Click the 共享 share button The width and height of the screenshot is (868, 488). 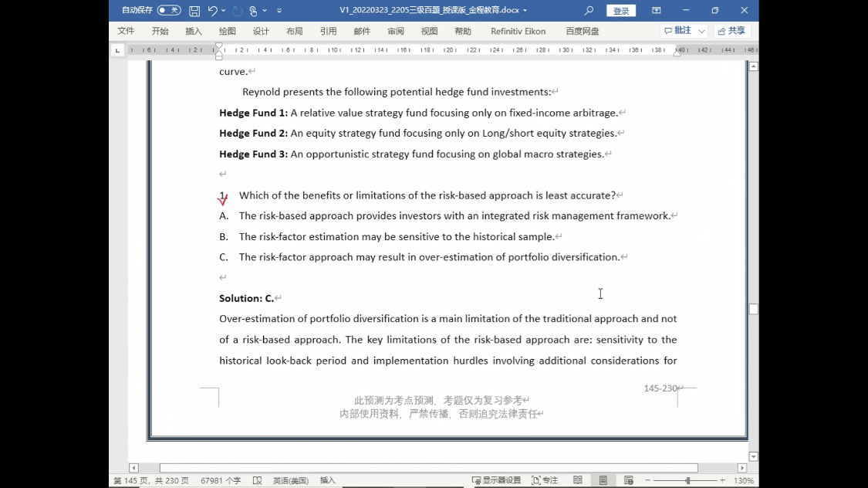(x=731, y=32)
